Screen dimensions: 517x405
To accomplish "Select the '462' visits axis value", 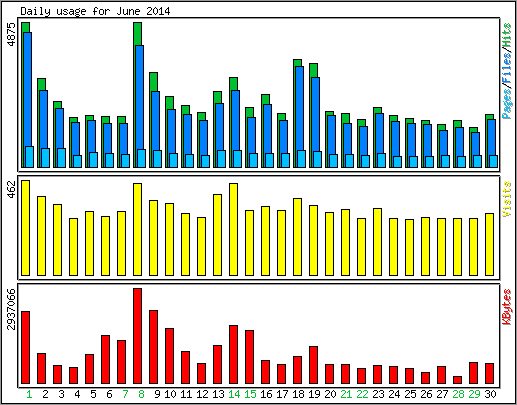I will click(x=12, y=189).
